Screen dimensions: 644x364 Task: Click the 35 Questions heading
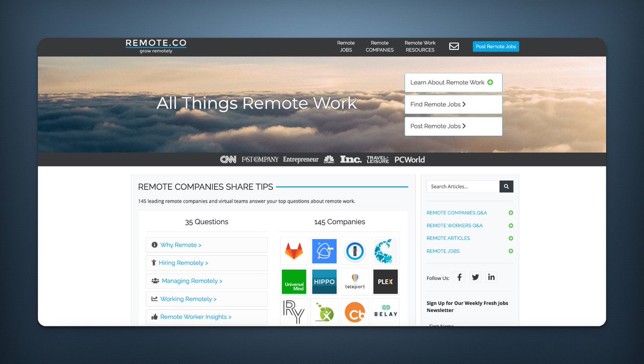coord(207,222)
